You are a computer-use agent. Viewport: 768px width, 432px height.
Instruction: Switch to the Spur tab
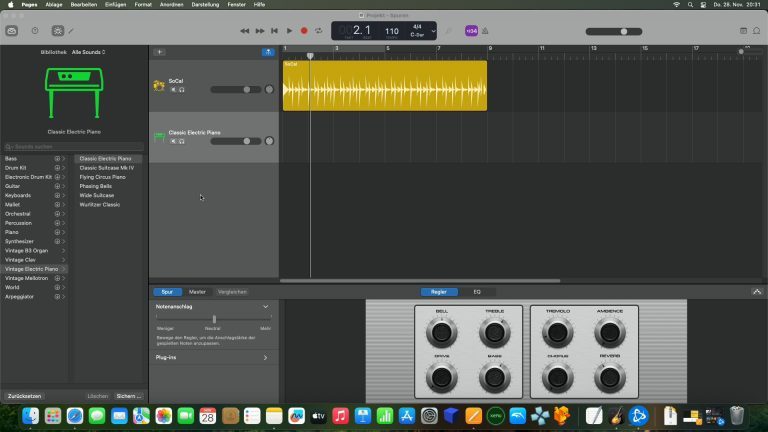167,292
